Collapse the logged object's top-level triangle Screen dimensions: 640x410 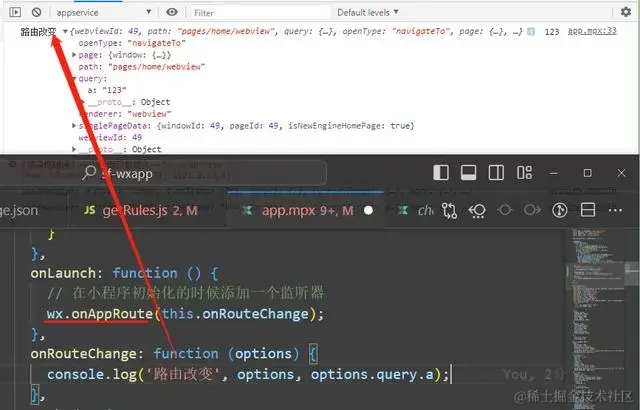[x=65, y=31]
